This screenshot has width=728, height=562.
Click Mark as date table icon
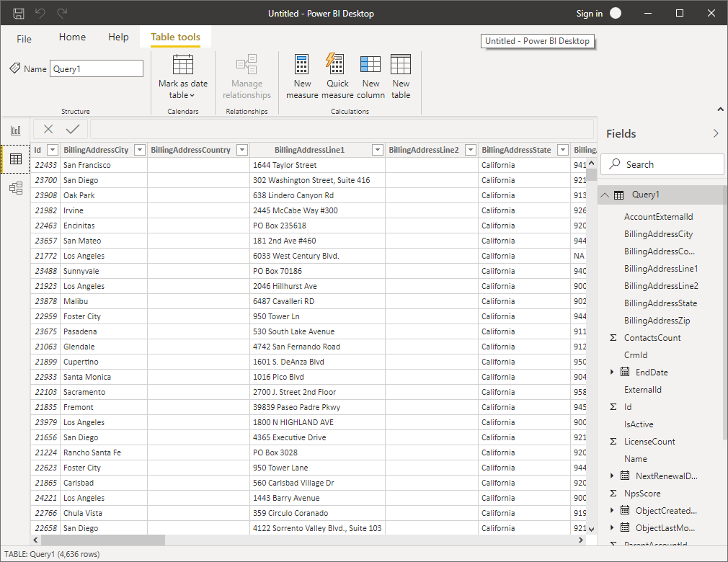click(183, 65)
